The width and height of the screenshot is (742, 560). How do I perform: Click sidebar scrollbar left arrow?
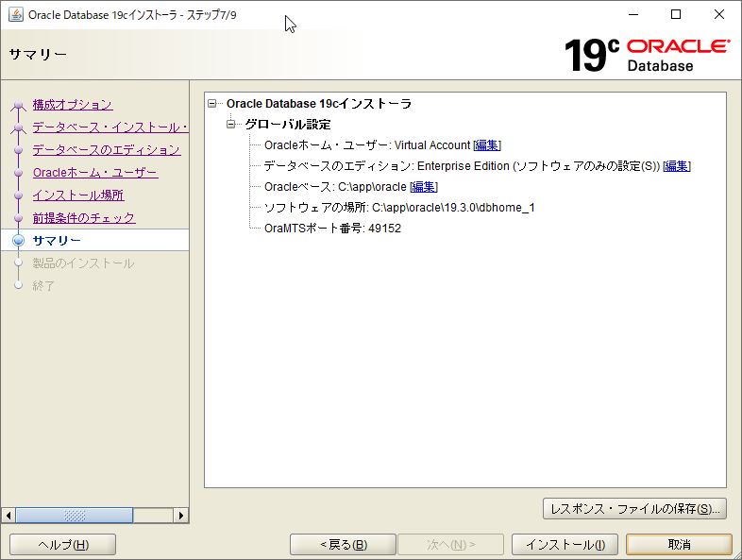tap(8, 515)
